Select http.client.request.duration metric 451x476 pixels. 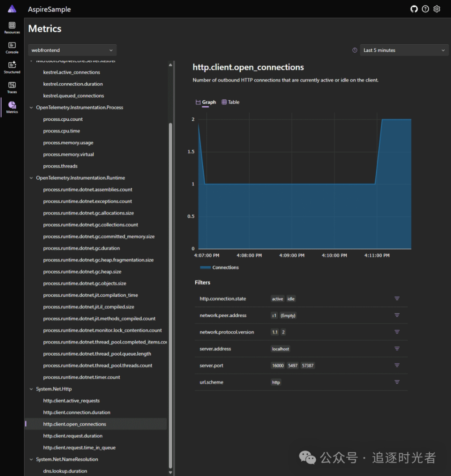coord(73,436)
